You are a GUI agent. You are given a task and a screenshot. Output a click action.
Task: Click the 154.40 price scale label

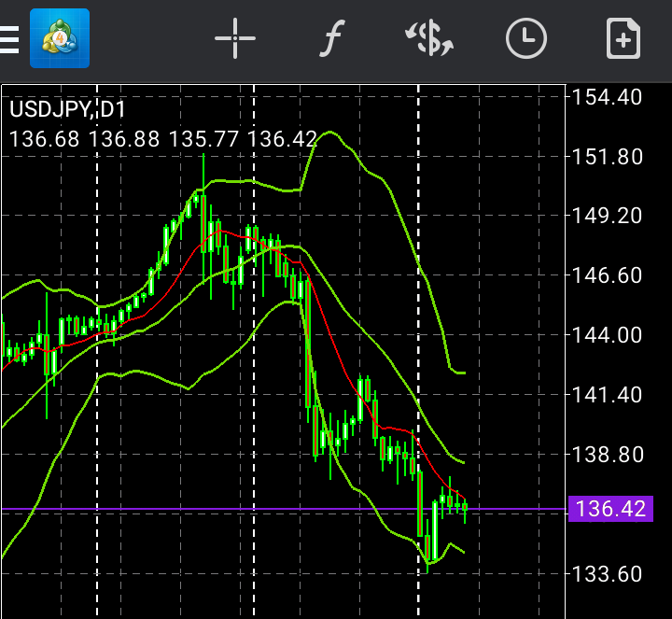607,97
